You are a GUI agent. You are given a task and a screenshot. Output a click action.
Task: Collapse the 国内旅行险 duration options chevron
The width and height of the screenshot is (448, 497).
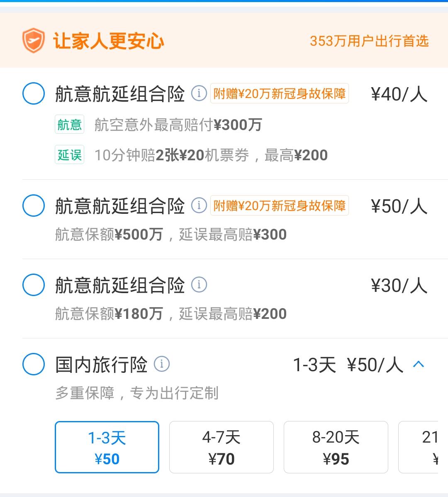click(x=419, y=364)
